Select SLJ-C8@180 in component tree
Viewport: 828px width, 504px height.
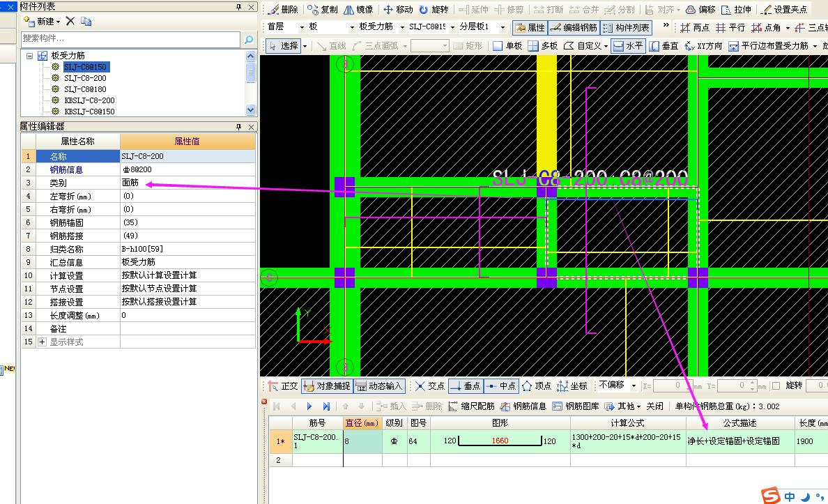[85, 89]
